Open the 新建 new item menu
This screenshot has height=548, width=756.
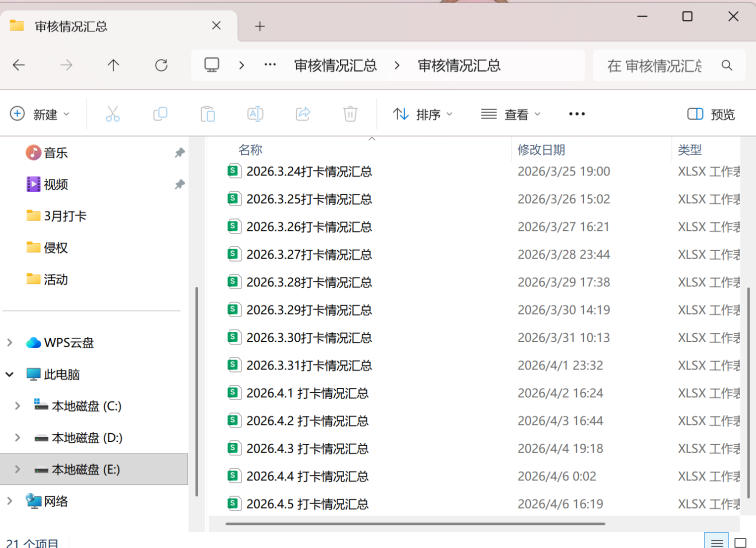pos(38,114)
